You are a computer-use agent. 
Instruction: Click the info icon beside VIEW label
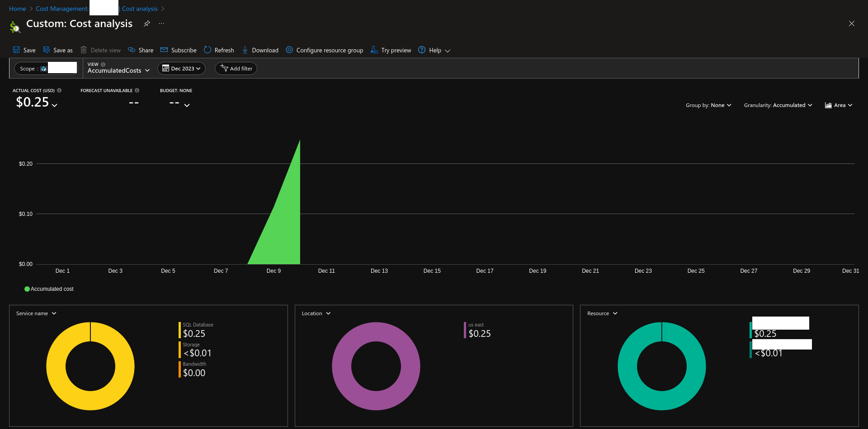click(x=103, y=65)
